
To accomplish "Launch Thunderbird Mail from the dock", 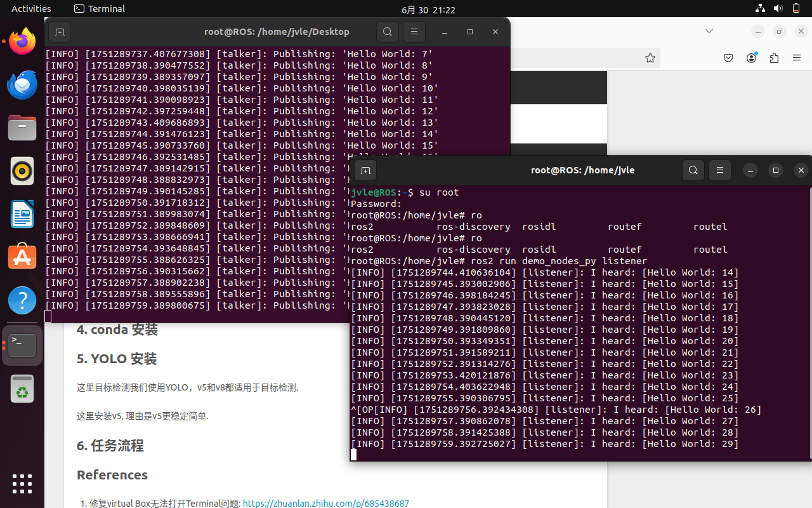I will (x=22, y=85).
